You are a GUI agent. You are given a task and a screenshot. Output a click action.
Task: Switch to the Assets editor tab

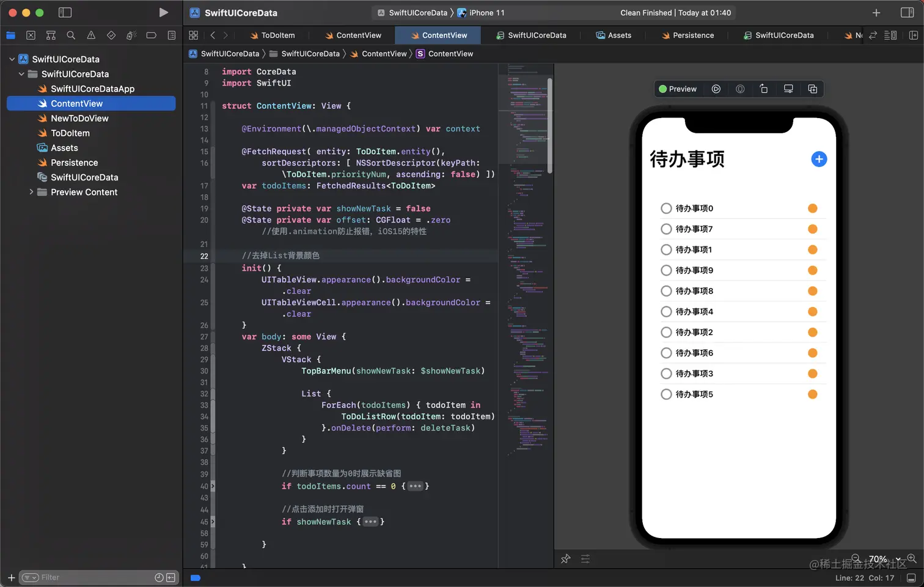coord(613,35)
